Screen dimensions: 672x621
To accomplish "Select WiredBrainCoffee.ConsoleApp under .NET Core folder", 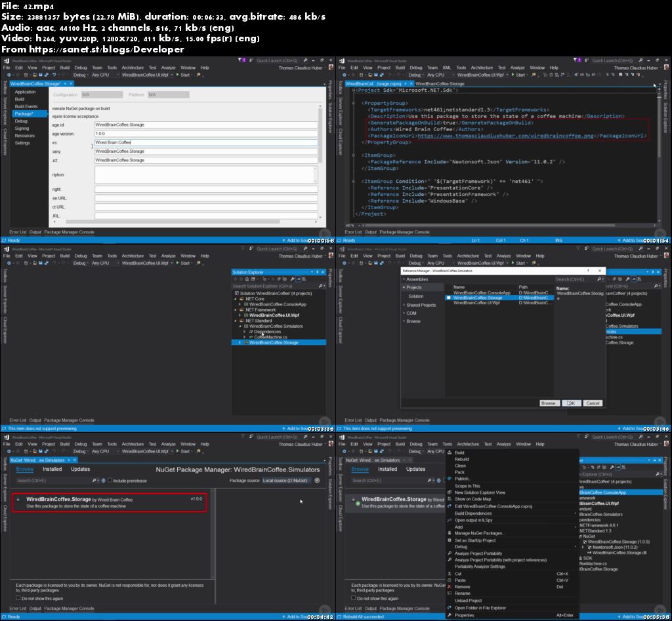I will pyautogui.click(x=278, y=304).
